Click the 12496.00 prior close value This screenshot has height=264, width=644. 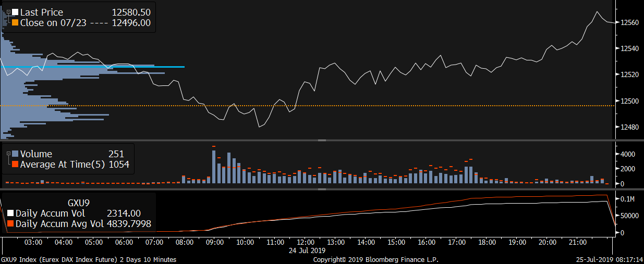click(x=131, y=22)
